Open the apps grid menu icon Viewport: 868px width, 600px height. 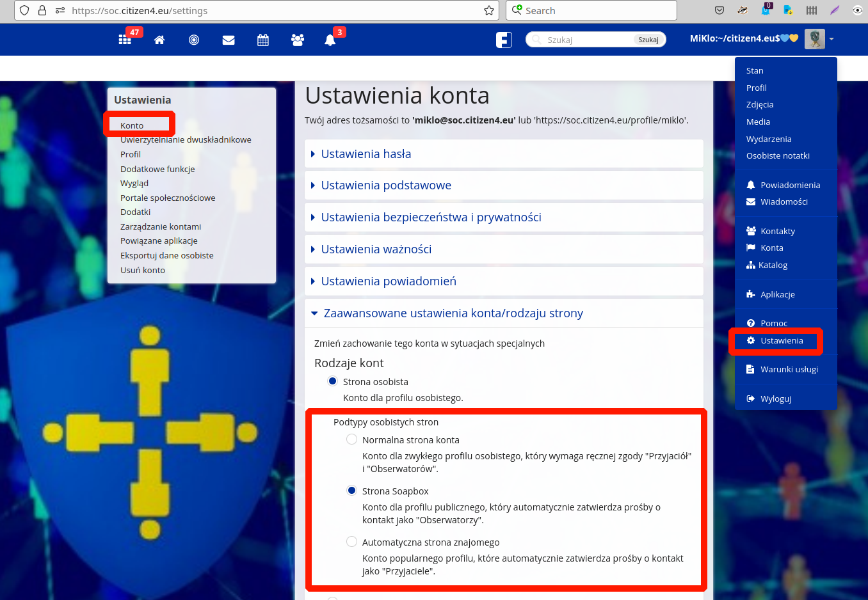tap(125, 40)
